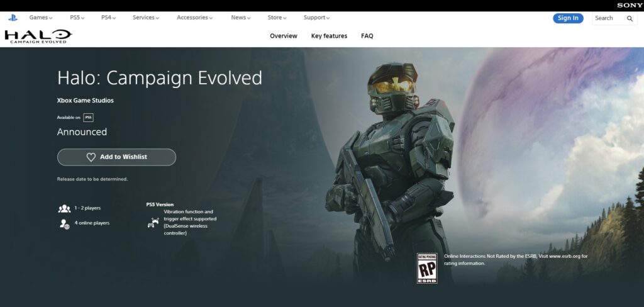Click the PS5 platform badge
This screenshot has height=307, width=644.
(88, 117)
